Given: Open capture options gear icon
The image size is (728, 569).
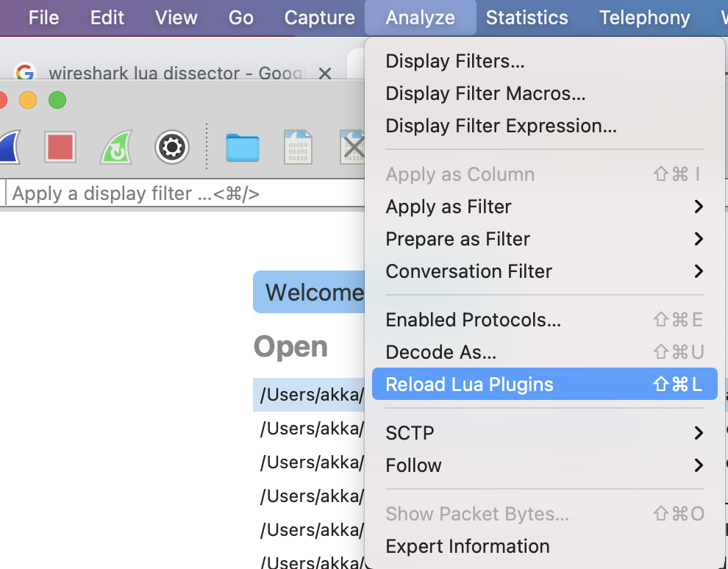Looking at the screenshot, I should (172, 148).
